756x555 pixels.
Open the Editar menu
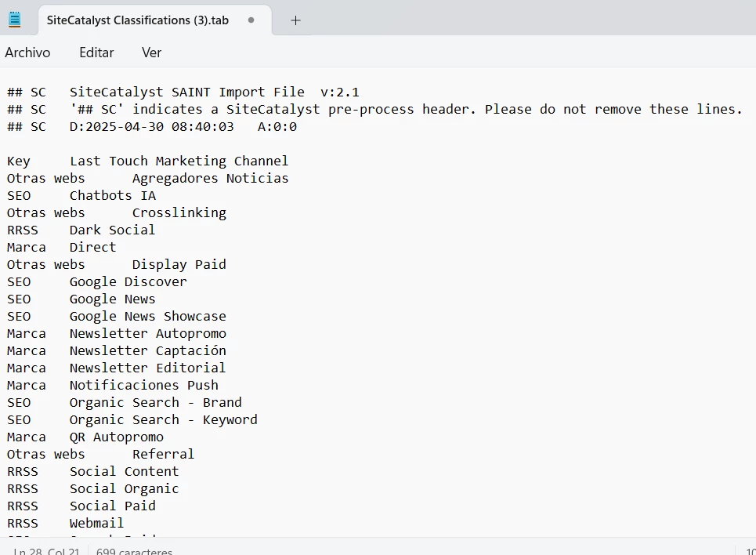[x=96, y=52]
